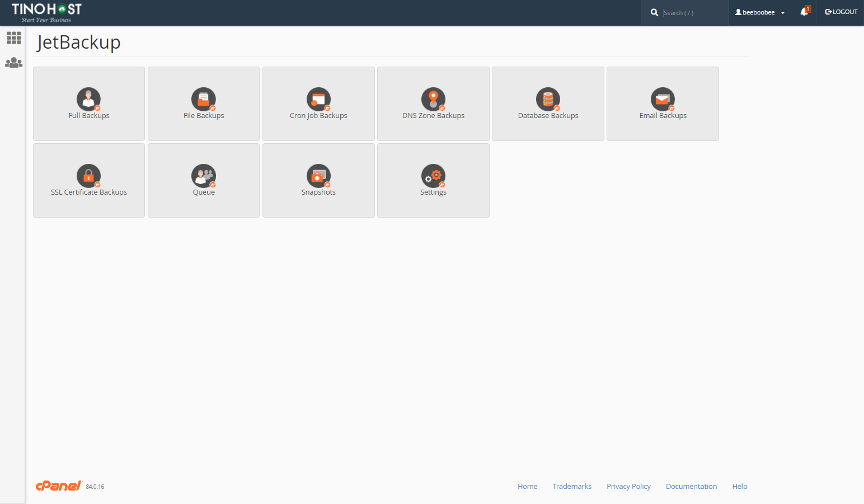The image size is (864, 504).
Task: Click the search magnifier icon
Action: click(x=654, y=12)
